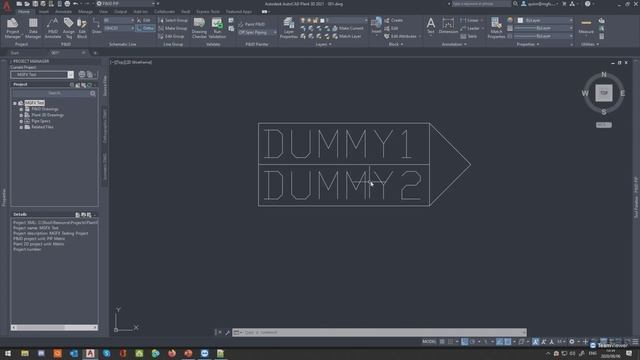Click the Edit Attributes icon
The height and width of the screenshot is (360, 640).
tap(401, 36)
